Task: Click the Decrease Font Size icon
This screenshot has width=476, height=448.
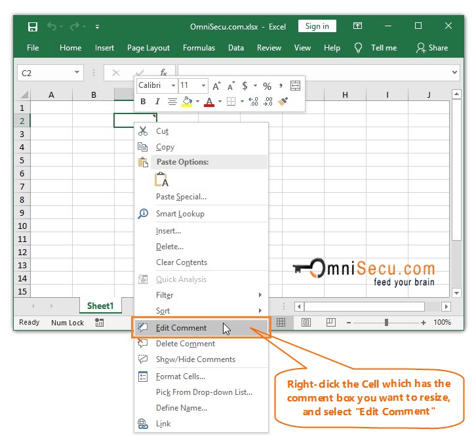Action: coord(231,87)
